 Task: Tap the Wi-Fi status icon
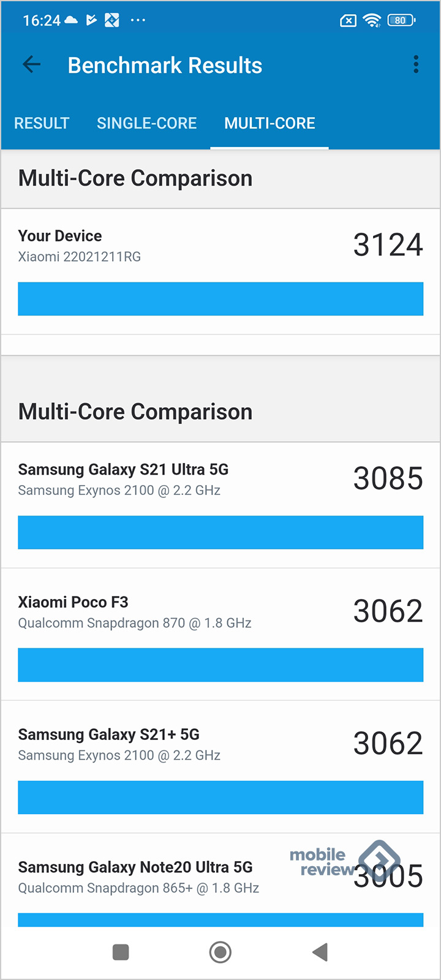372,20
